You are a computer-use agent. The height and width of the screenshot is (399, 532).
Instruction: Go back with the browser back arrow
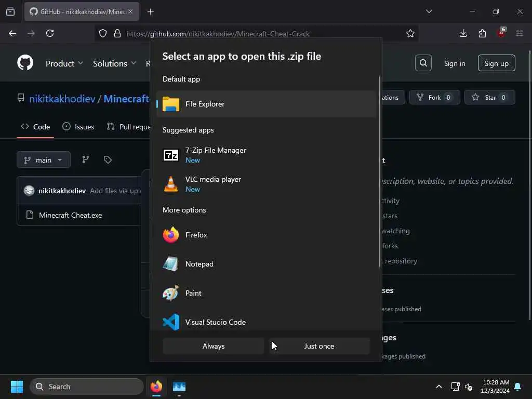(x=12, y=33)
